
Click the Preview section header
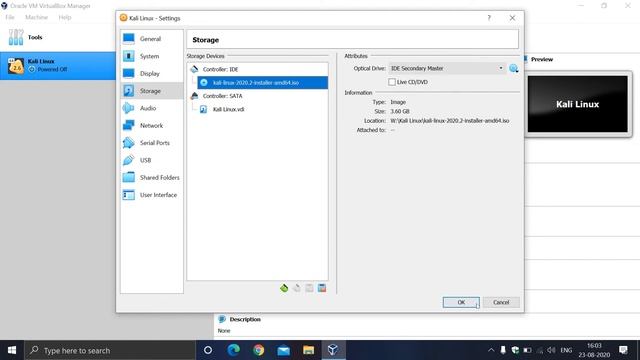click(542, 60)
